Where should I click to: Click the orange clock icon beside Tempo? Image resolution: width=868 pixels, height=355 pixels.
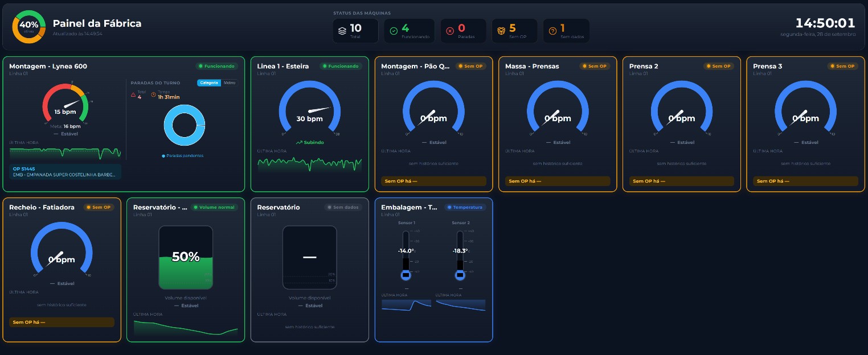(154, 94)
